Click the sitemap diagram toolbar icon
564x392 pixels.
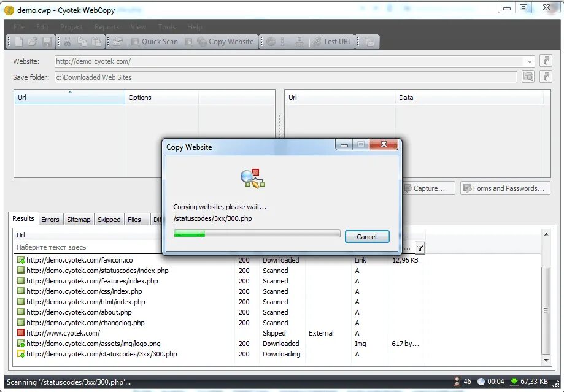coord(299,42)
